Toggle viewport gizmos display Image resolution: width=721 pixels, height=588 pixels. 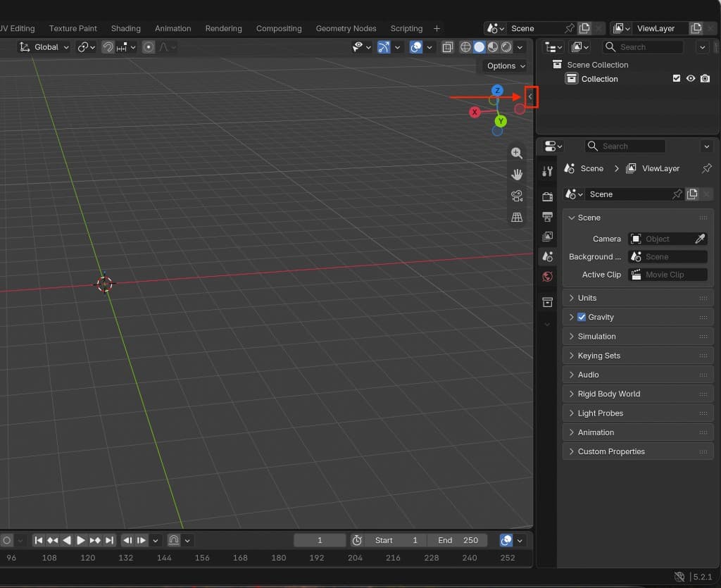(384, 47)
